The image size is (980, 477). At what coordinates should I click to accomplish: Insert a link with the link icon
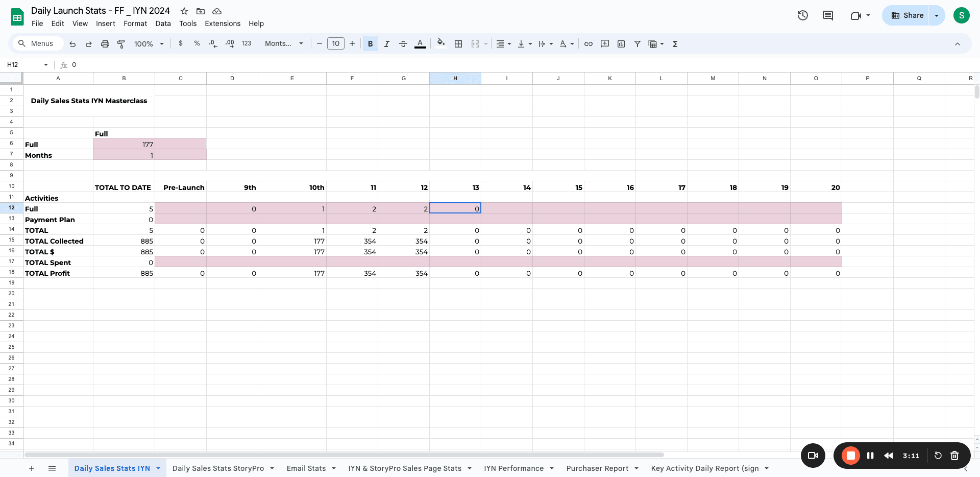[x=589, y=44]
